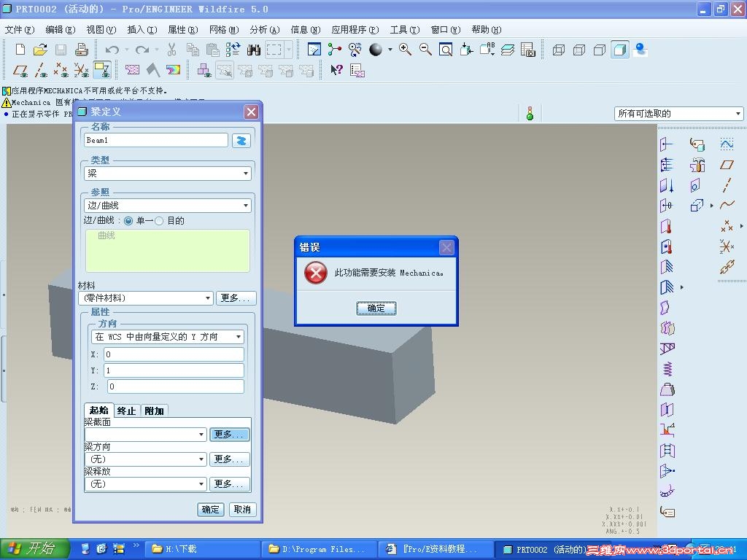Click the Beam1 name input field
This screenshot has width=747, height=560.
156,140
